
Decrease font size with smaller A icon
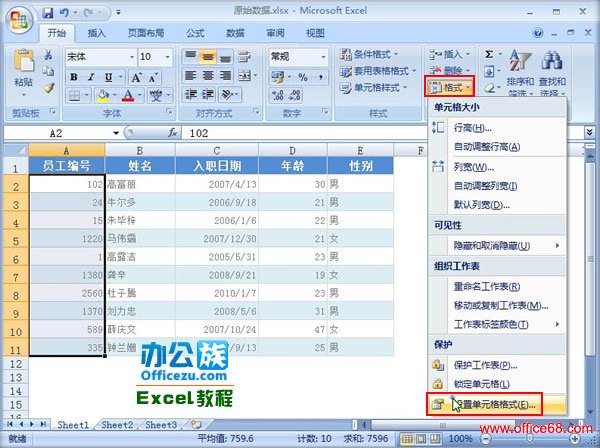[153, 78]
